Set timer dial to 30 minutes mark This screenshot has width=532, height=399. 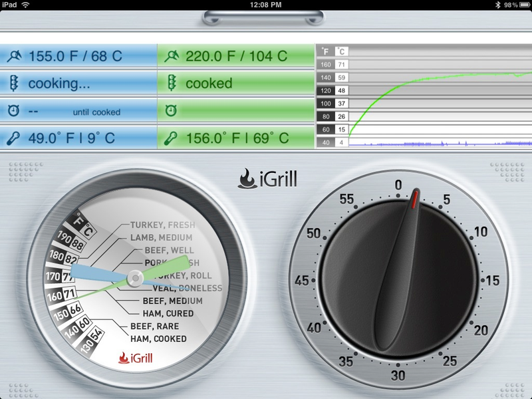tap(398, 375)
